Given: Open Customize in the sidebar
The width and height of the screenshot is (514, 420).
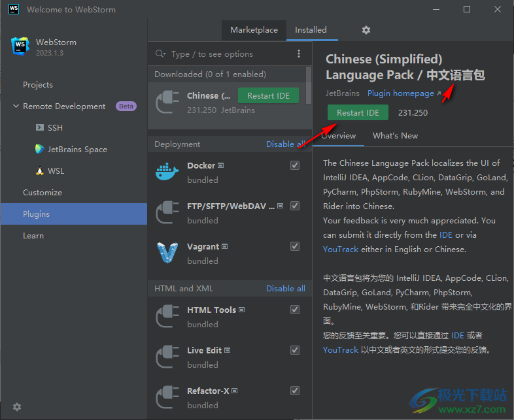Looking at the screenshot, I should tap(43, 193).
